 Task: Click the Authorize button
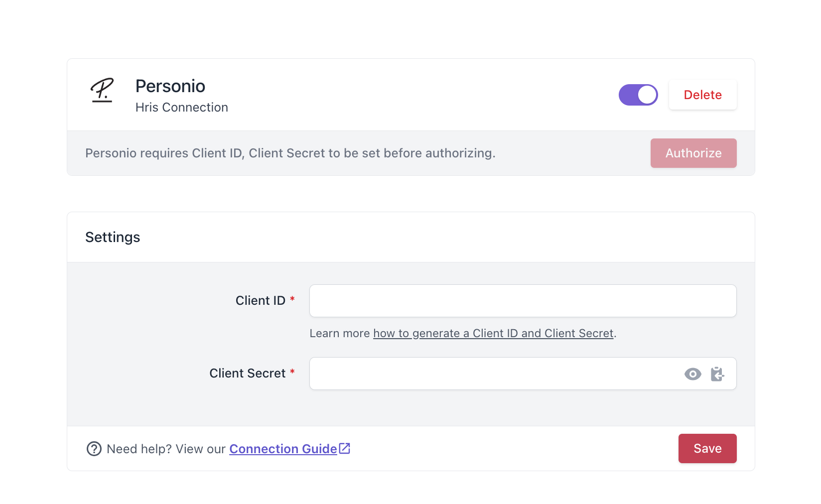(x=693, y=153)
